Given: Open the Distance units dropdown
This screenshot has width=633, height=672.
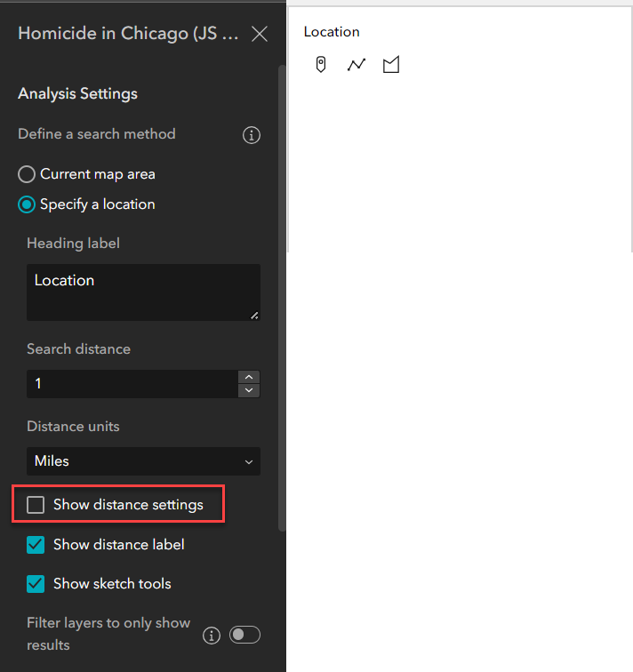Looking at the screenshot, I should 143,461.
